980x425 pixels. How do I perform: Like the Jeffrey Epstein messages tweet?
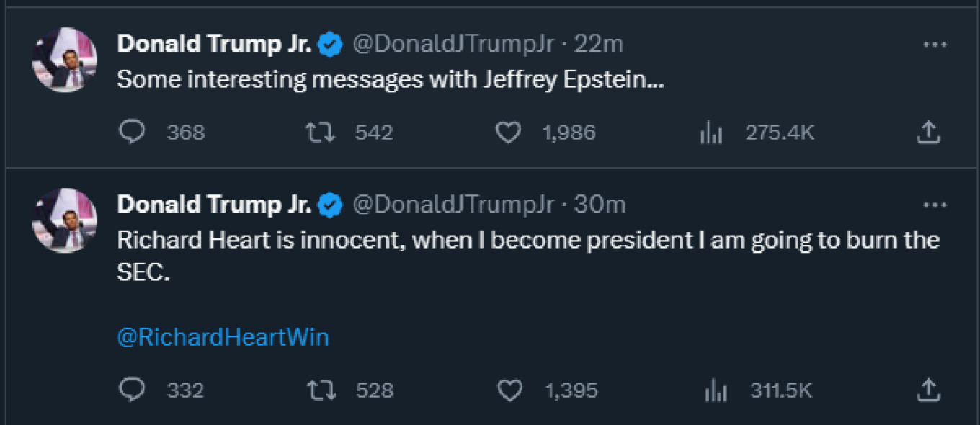[x=509, y=133]
